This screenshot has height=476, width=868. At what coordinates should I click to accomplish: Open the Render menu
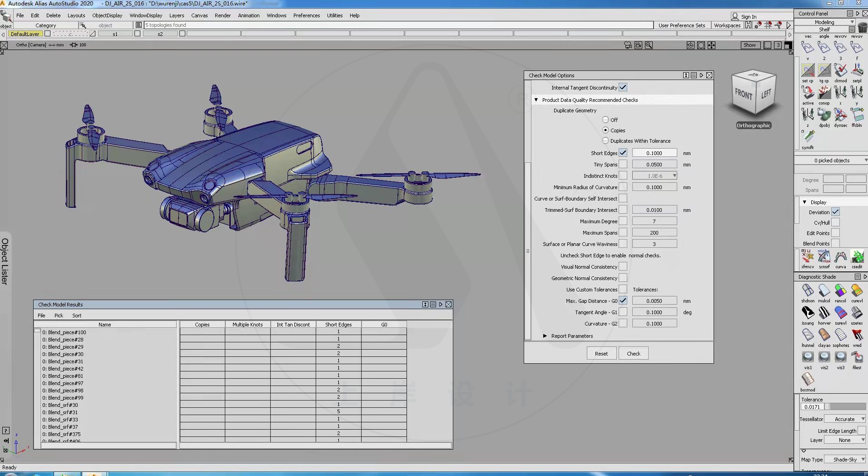point(223,15)
